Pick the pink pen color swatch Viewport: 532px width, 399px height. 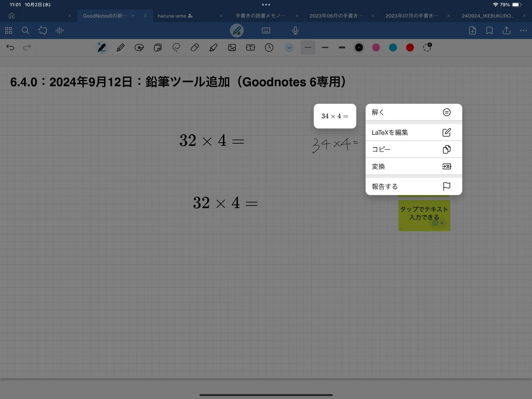[376, 48]
